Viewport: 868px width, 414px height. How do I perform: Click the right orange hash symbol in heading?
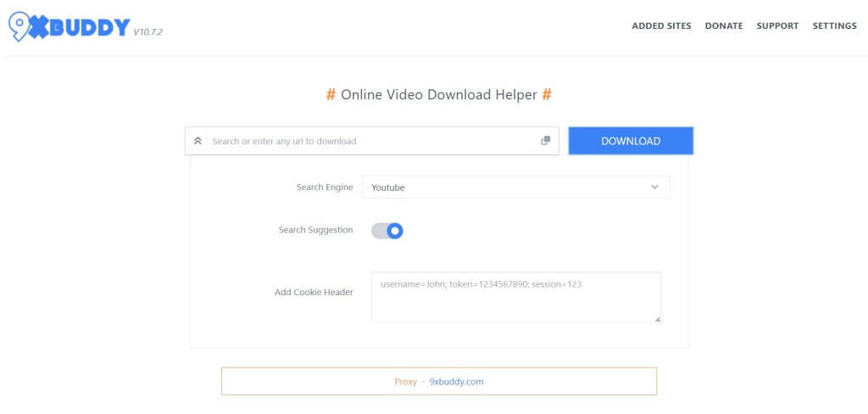547,95
